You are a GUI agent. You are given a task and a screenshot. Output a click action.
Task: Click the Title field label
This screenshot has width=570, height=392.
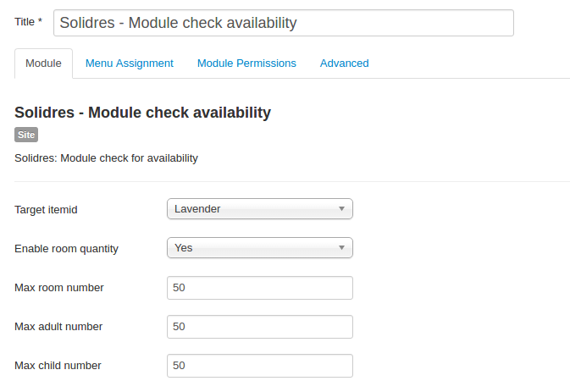[x=28, y=22]
